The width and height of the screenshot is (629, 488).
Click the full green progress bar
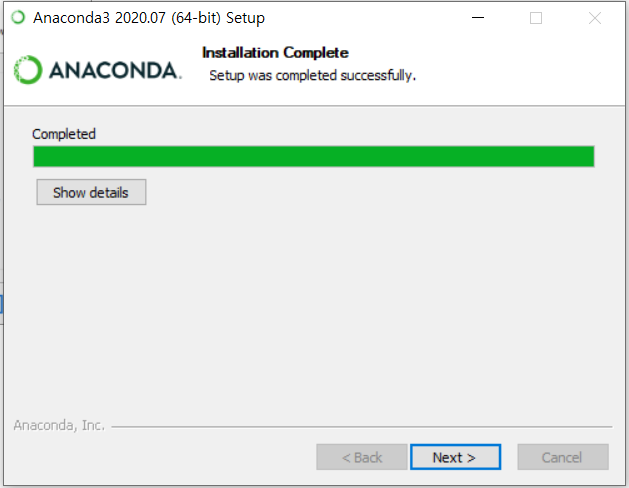coord(314,156)
